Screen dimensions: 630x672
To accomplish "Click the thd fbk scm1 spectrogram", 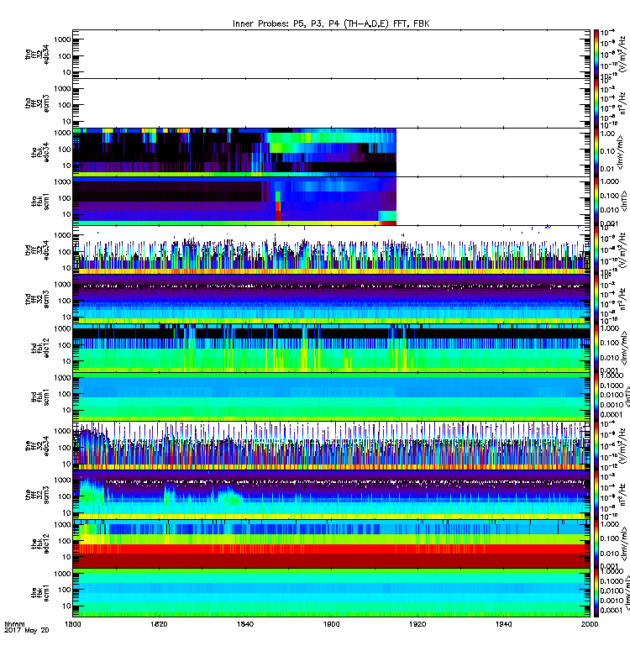I will (331, 396).
